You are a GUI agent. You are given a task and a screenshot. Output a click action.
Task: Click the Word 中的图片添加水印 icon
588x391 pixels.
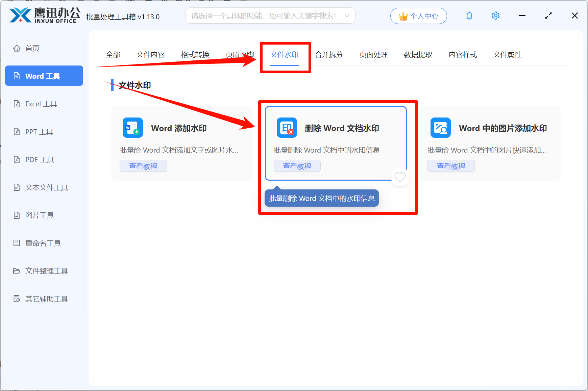click(x=440, y=128)
